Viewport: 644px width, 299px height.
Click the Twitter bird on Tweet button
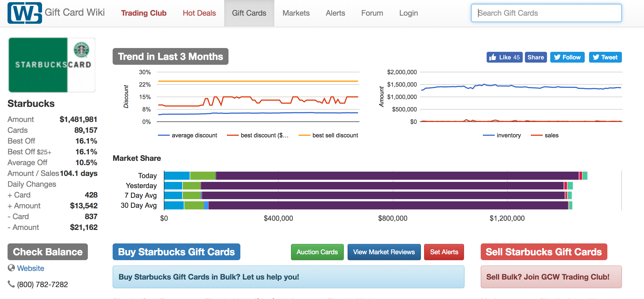point(596,57)
